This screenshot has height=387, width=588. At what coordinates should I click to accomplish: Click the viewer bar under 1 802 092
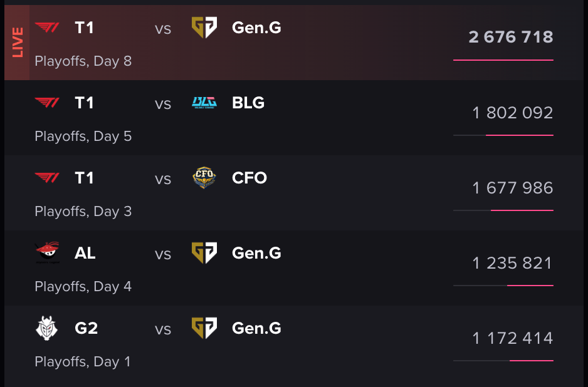503,135
